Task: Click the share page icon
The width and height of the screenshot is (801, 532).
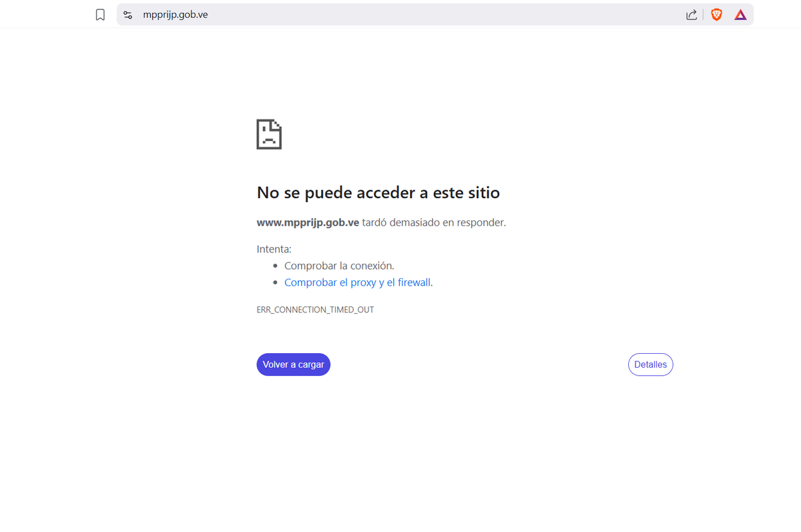Action: (x=692, y=15)
